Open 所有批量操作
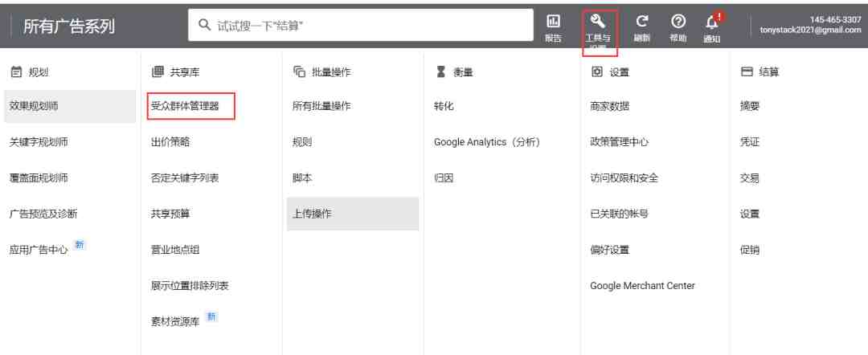 tap(321, 106)
